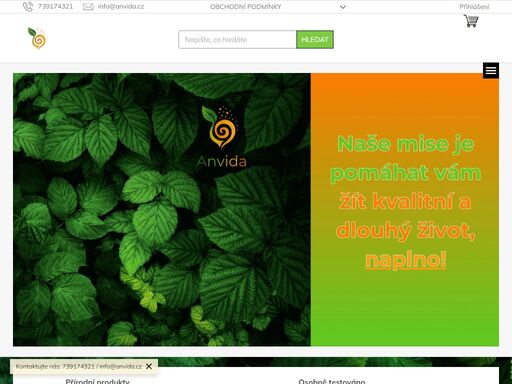Click the info@anvida.cz email link

coord(121,7)
